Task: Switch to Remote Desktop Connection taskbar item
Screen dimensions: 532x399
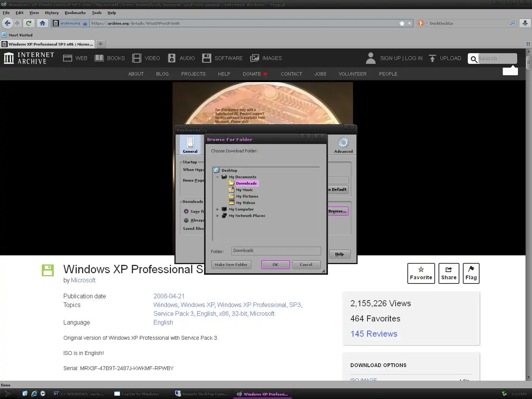Action: (x=202, y=394)
